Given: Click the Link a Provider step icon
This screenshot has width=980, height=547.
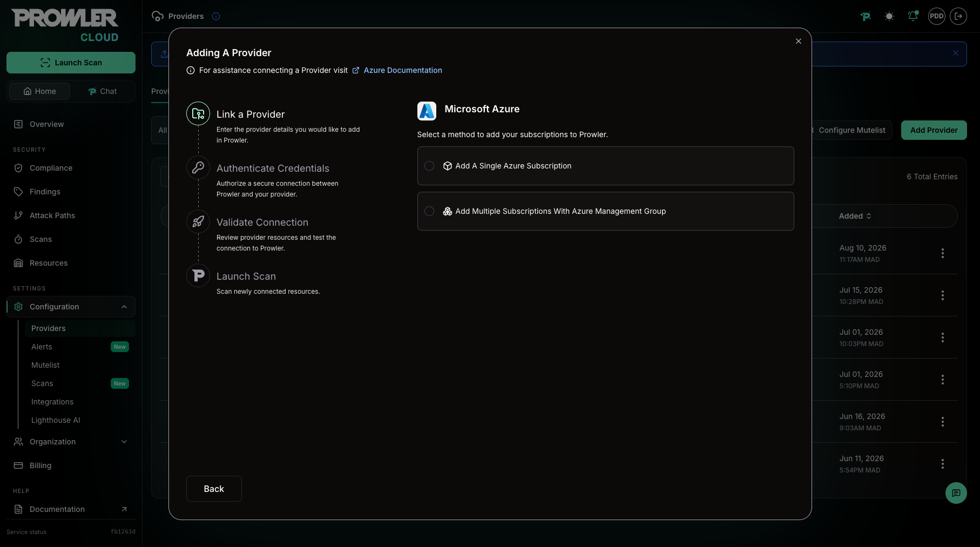Looking at the screenshot, I should click(x=198, y=113).
